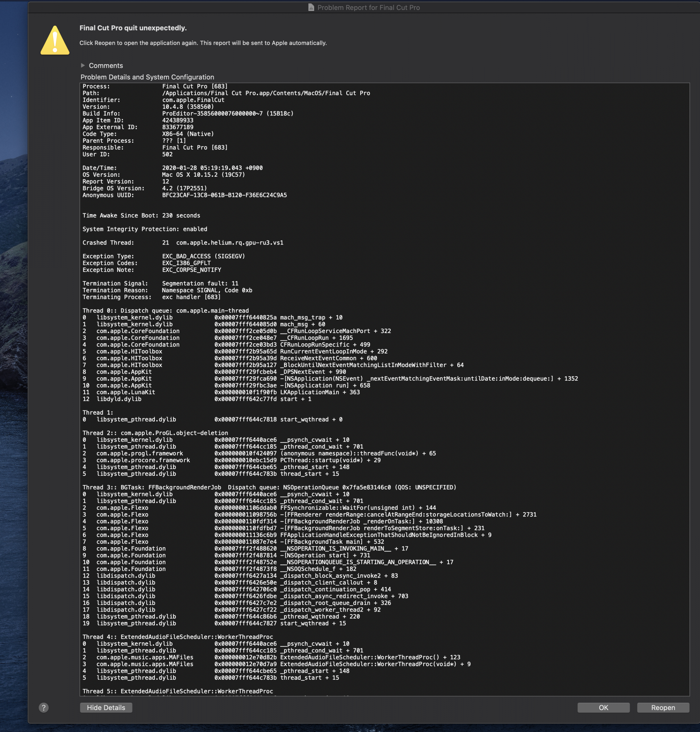The width and height of the screenshot is (700, 732).
Task: Open the help question mark button
Action: point(44,707)
